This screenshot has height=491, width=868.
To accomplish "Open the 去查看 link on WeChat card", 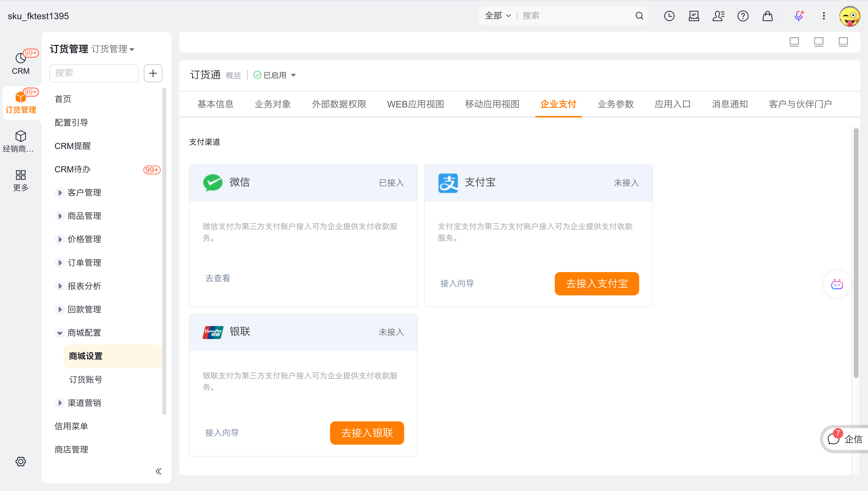I will [x=218, y=278].
